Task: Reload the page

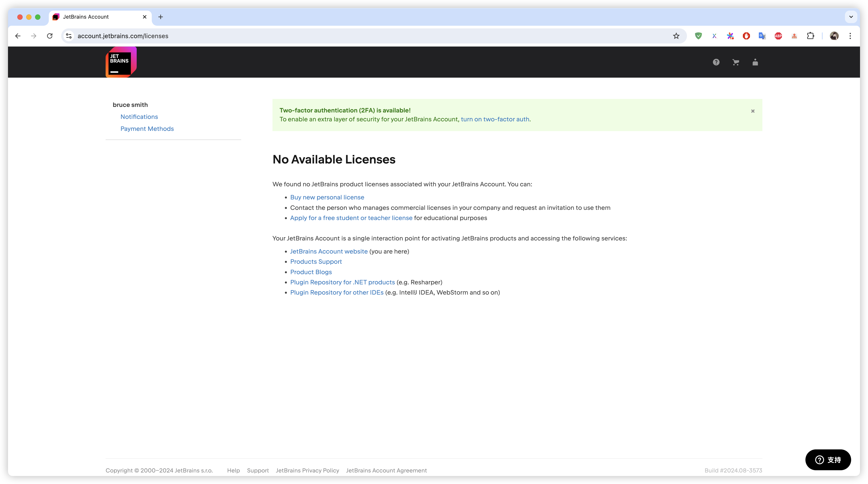Action: click(x=50, y=36)
